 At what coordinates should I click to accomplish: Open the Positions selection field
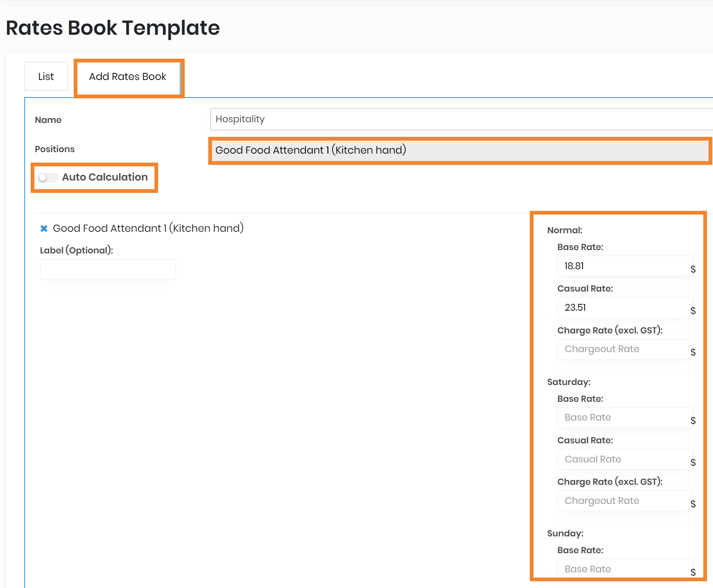(460, 150)
